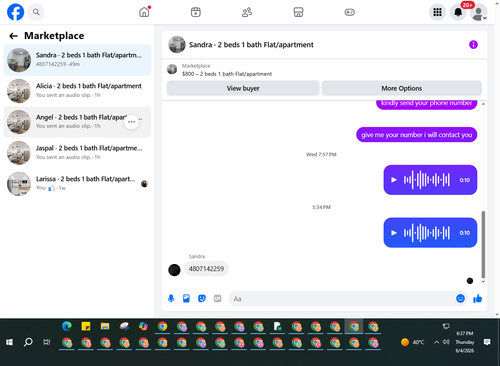Screen dimensions: 500x366
Task: Seek in the 7:57 PM audio waveform
Action: 427,180
